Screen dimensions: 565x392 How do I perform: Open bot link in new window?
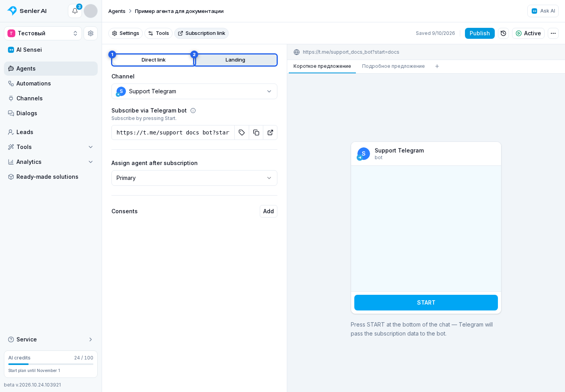coord(270,132)
